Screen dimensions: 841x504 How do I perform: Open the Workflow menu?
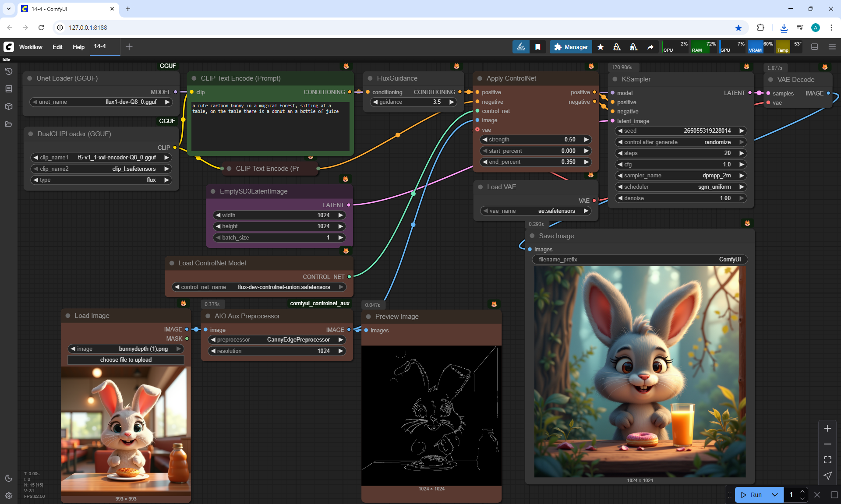coord(31,47)
